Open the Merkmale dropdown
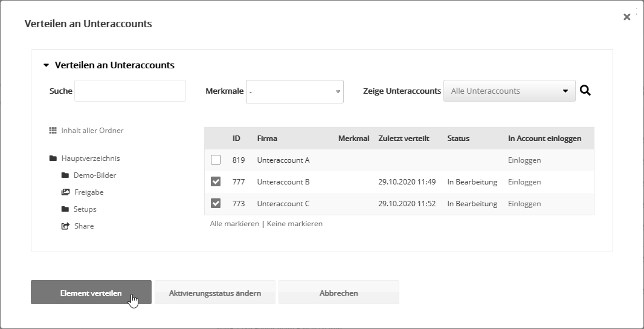This screenshot has height=329, width=644. click(295, 91)
